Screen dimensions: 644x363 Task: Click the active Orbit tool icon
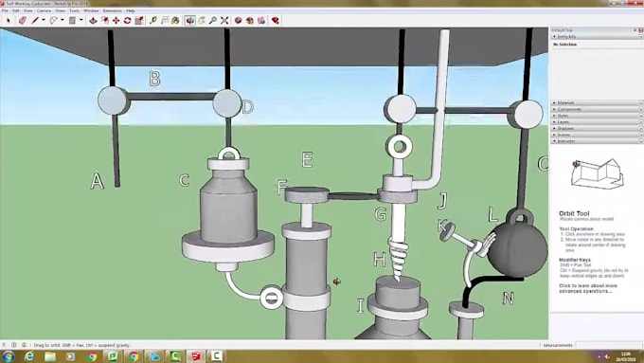click(189, 20)
